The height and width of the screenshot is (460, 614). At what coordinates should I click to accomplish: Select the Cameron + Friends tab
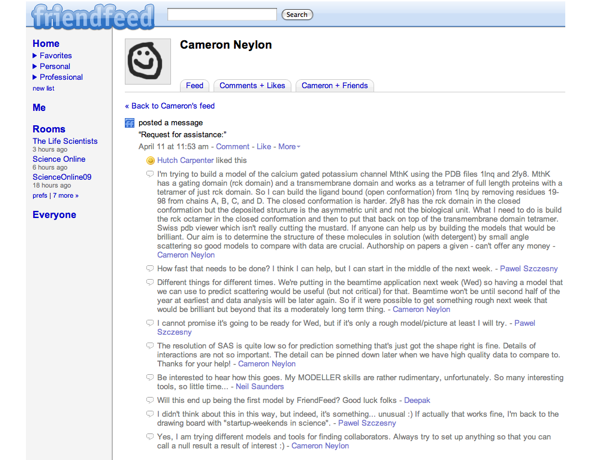(x=335, y=85)
